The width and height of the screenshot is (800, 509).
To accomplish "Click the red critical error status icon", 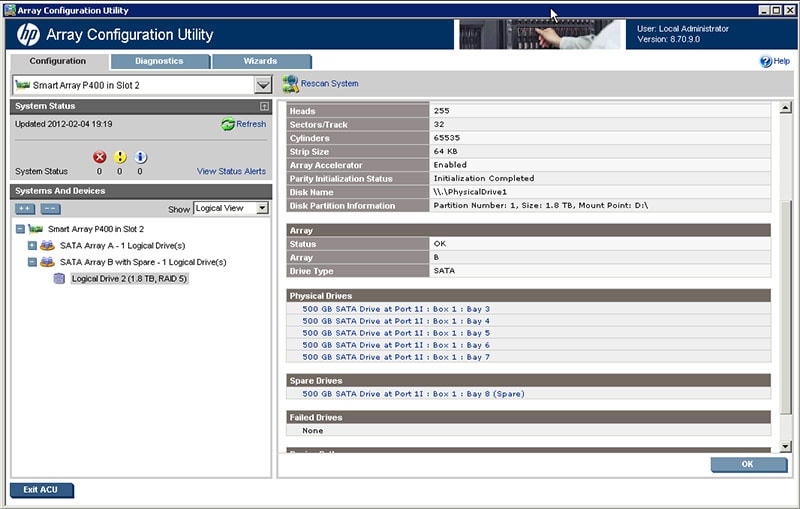I will 99,157.
